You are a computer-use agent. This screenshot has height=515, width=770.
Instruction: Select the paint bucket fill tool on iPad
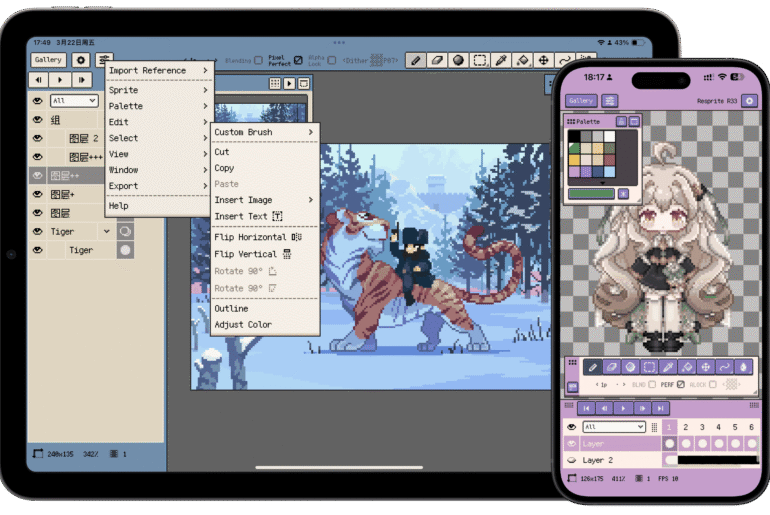[522, 60]
